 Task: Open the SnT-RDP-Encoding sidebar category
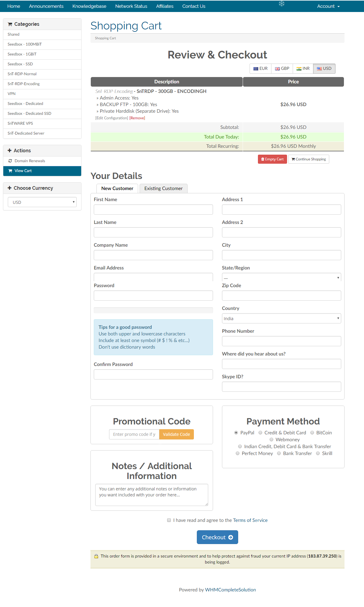[x=42, y=84]
